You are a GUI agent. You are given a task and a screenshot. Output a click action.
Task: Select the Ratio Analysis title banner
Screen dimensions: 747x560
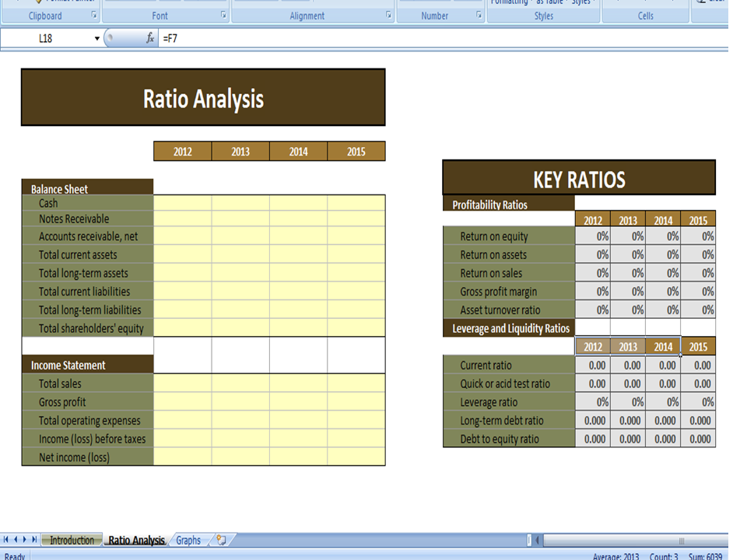pos(203,98)
